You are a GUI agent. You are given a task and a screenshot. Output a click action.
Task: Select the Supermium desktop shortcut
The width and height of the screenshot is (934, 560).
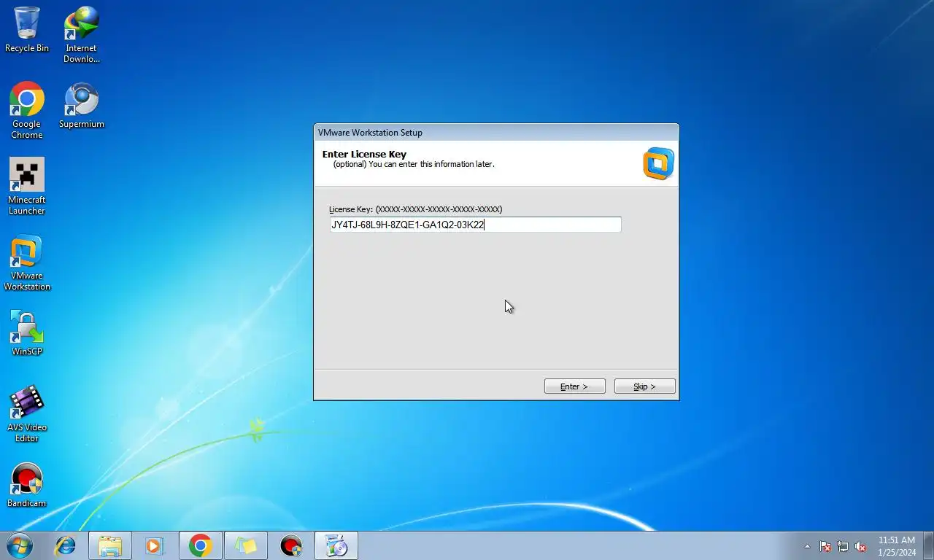point(81,106)
